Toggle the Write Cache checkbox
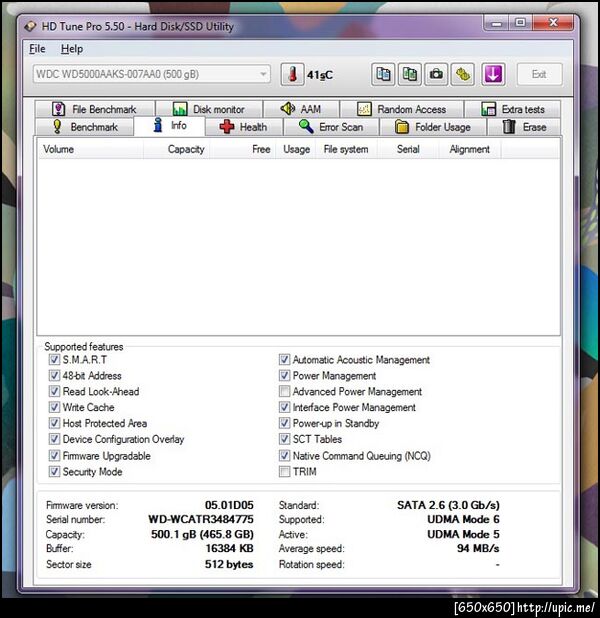The width and height of the screenshot is (600, 618). 54,407
